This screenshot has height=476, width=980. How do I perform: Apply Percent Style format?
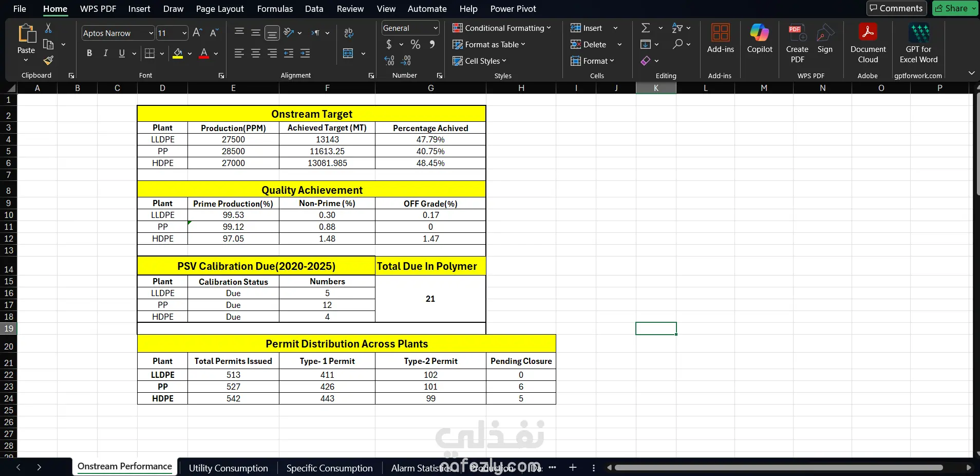(x=416, y=44)
